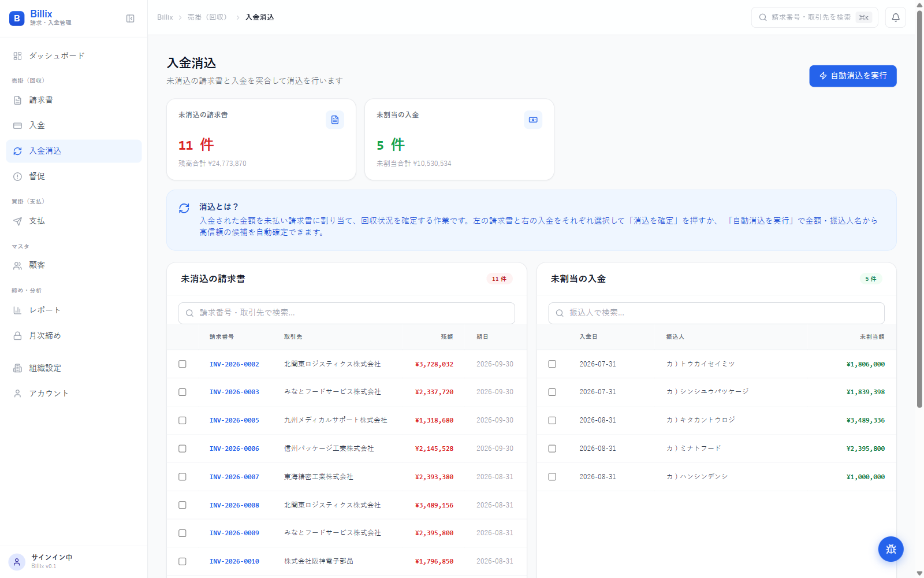This screenshot has height=578, width=924.
Task: Check payment カ）キタカントウロジ checkbox
Action: click(552, 420)
